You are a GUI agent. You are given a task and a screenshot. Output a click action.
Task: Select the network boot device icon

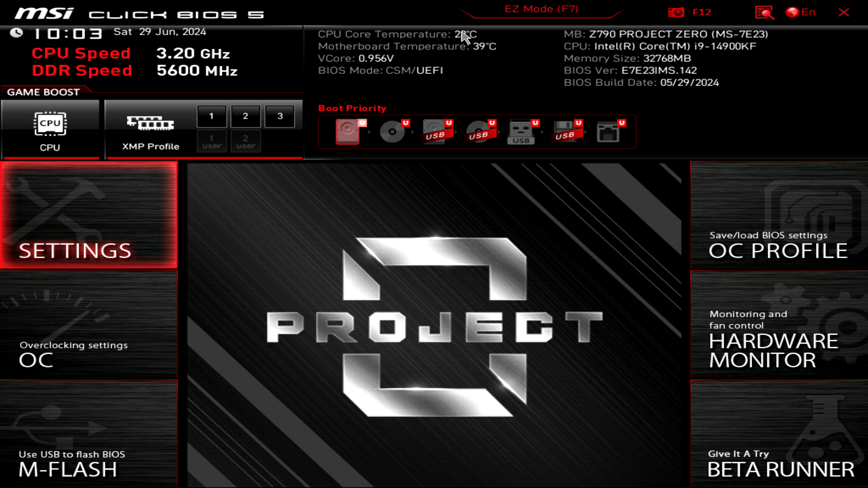(608, 132)
